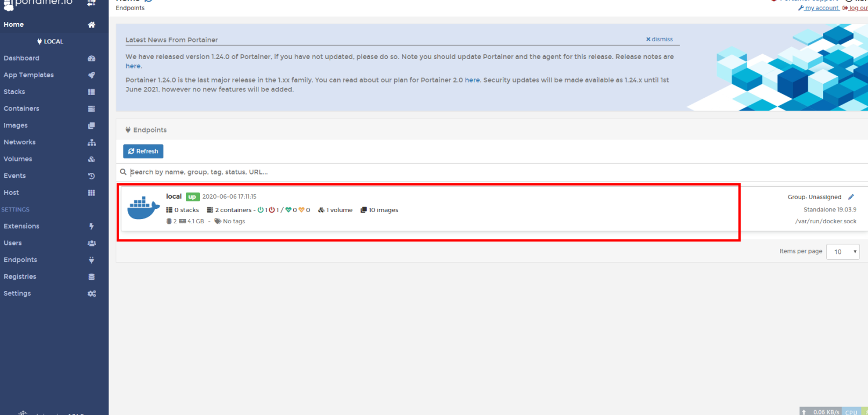Click the 'Standalone 19.03.9' text

point(830,209)
